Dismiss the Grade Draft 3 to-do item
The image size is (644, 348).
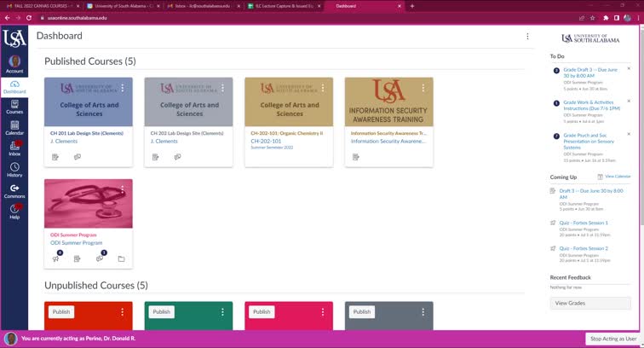[629, 68]
